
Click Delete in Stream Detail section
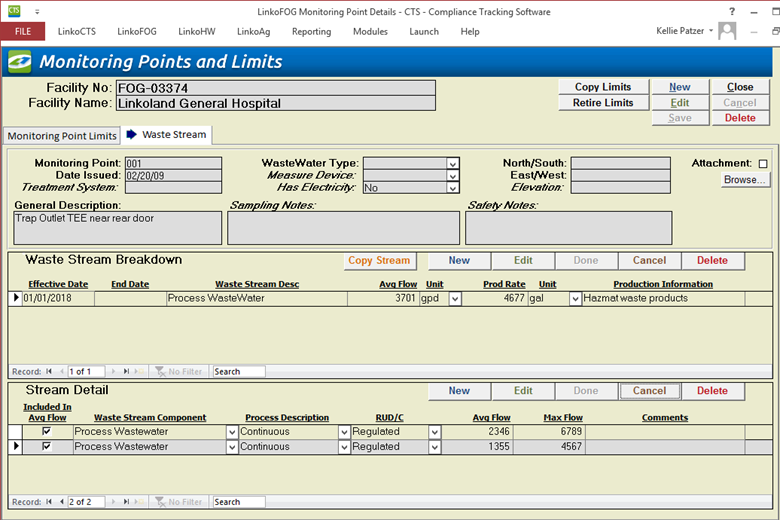pos(712,391)
